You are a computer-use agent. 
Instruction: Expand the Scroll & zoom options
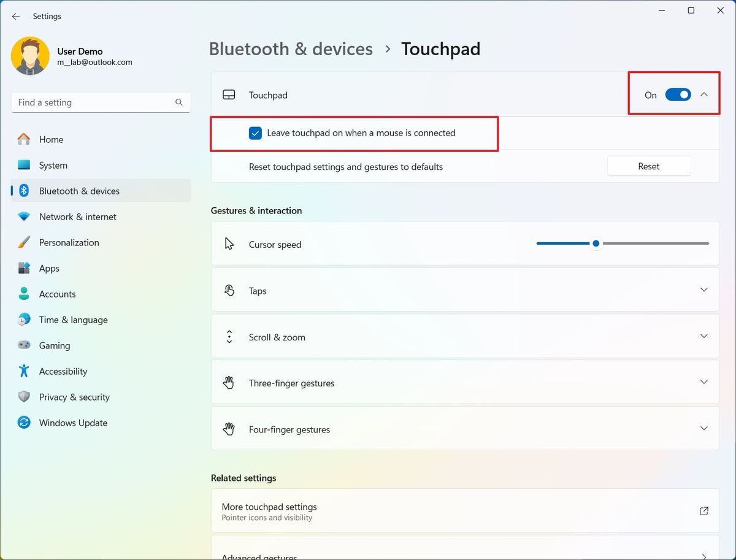703,336
